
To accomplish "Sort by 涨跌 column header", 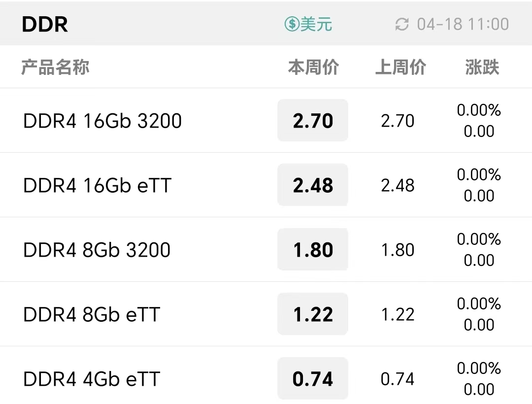I will tap(482, 67).
